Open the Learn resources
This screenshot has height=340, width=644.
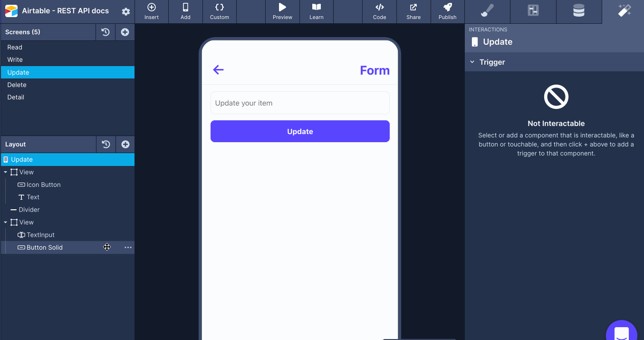pos(317,12)
